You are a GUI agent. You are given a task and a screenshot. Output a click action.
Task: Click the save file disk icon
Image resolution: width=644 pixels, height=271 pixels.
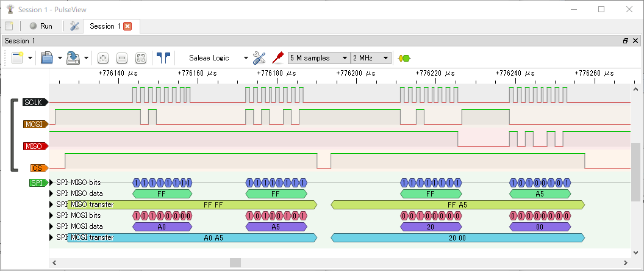coord(73,58)
